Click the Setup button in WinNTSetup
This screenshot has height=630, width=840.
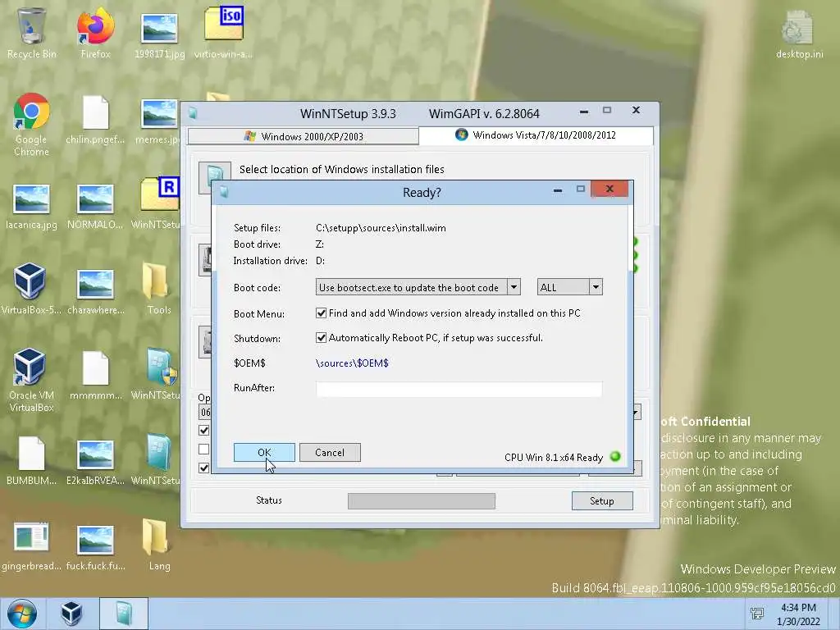click(x=602, y=501)
